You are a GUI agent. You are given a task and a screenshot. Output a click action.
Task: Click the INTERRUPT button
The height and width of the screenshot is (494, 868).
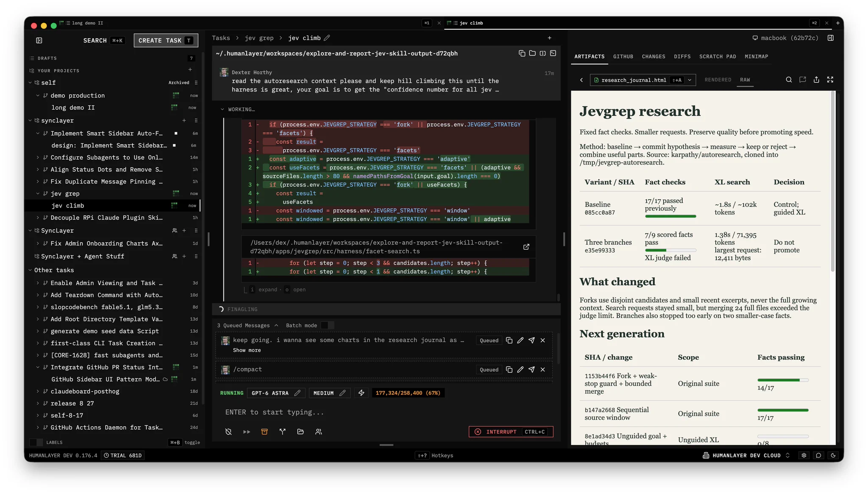tap(511, 432)
